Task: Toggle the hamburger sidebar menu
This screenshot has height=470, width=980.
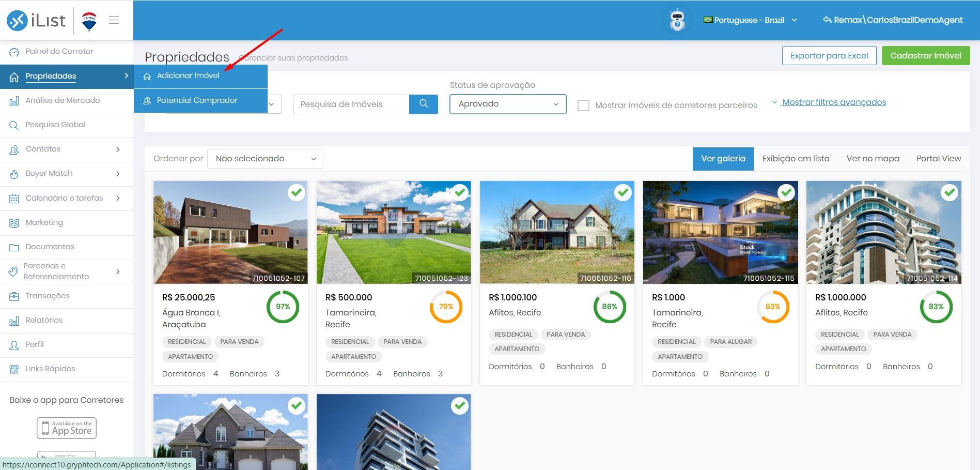Action: 114,20
